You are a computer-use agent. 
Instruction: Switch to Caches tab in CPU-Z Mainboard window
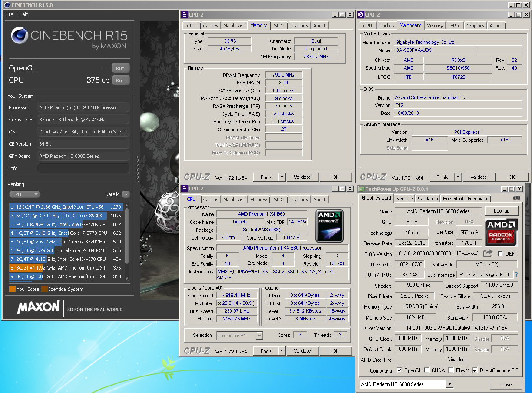[x=387, y=26]
